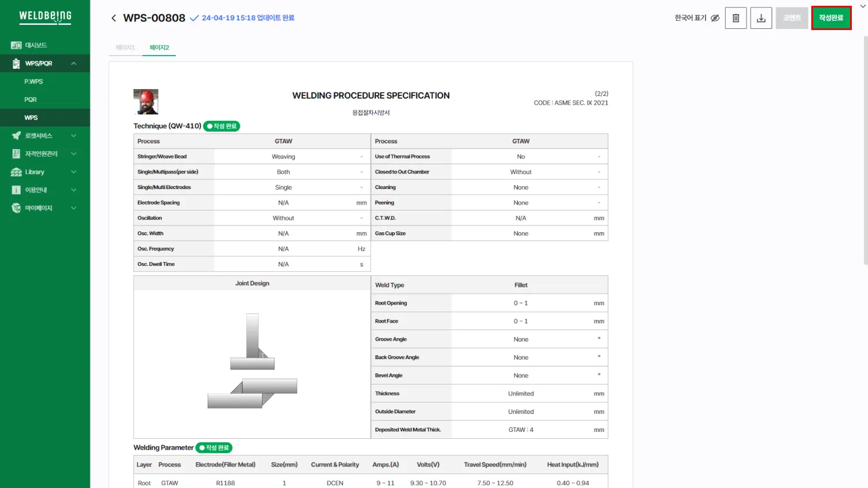Image resolution: width=868 pixels, height=488 pixels.
Task: Click the 코멘트 button
Action: point(792,18)
